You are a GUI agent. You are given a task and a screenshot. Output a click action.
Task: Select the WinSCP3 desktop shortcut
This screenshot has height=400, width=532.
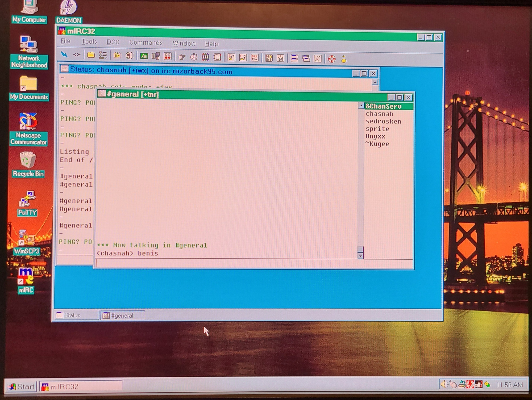click(x=27, y=242)
